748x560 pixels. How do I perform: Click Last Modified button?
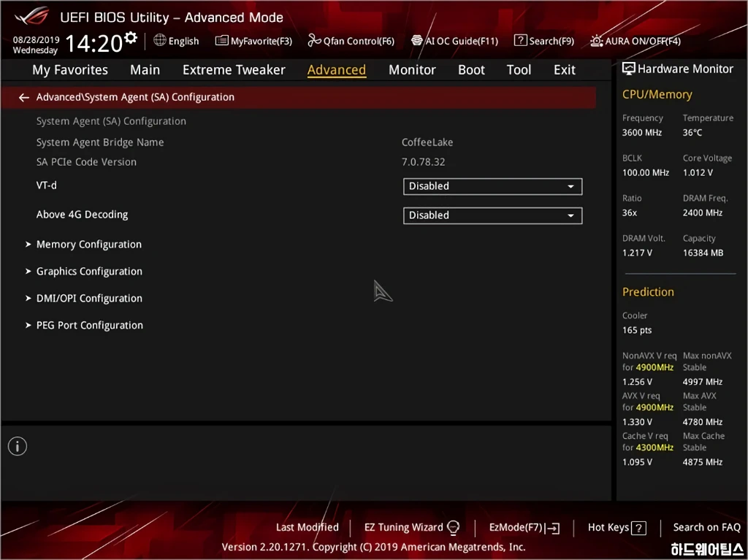tap(308, 528)
